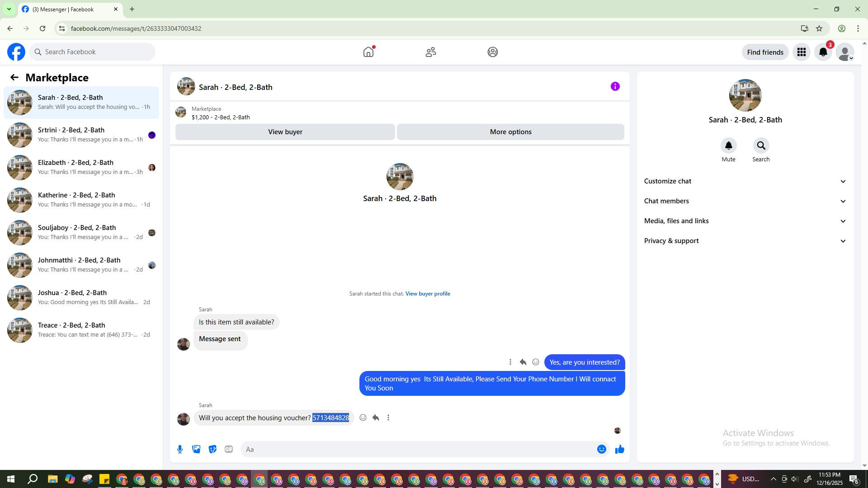
Task: Click the highlighted phone number 5713484828
Action: pyautogui.click(x=331, y=418)
